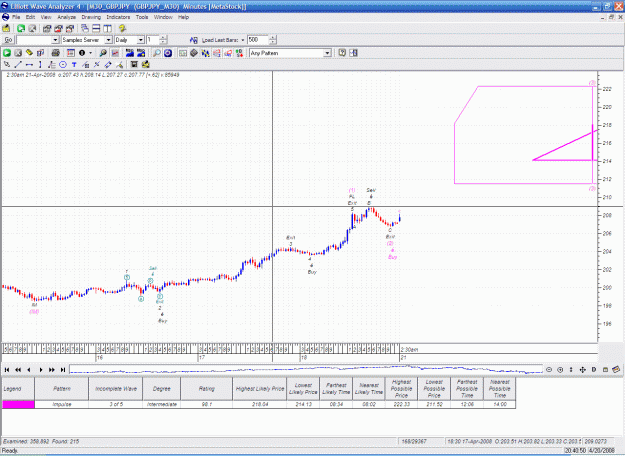Open the symbol dropdown next to Go
The image size is (625, 456).
[x=55, y=40]
